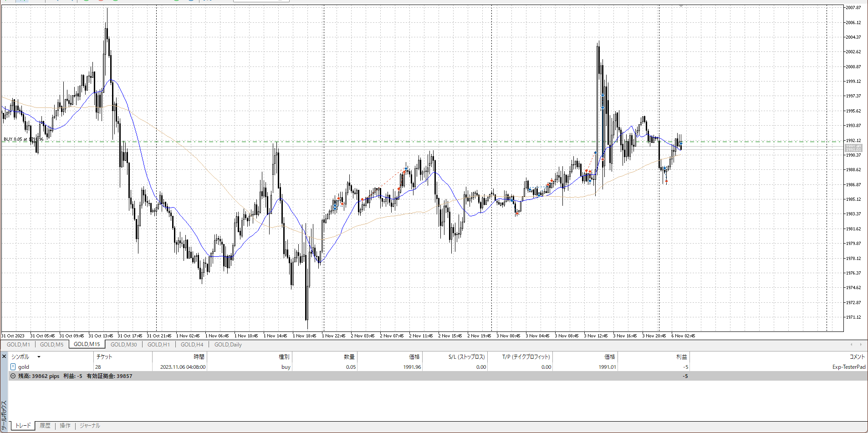This screenshot has width=868, height=433.
Task: Open the GOLD,H4 chart tab
Action: pos(192,345)
